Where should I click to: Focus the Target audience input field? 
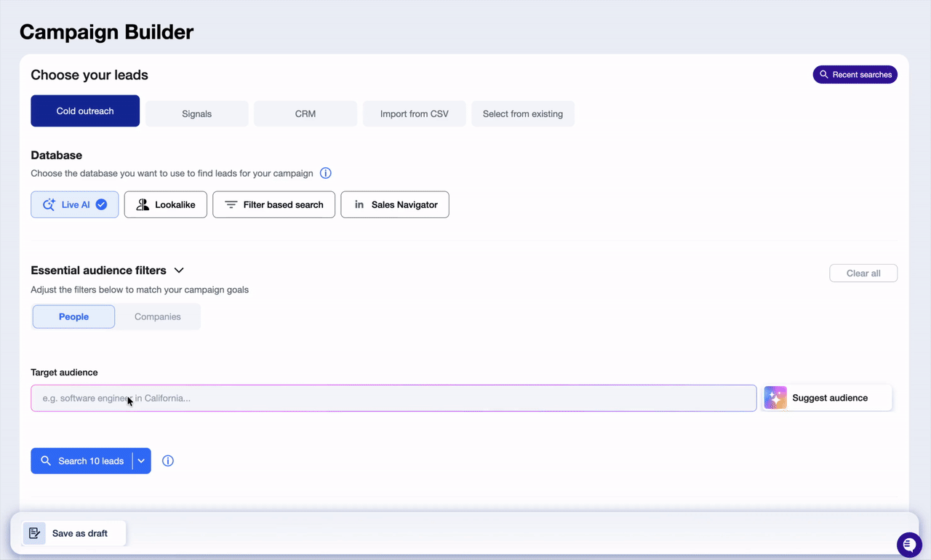[393, 399]
